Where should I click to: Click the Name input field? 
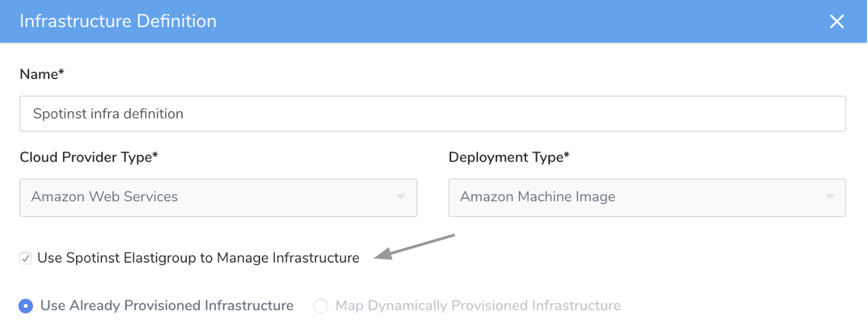pos(433,114)
